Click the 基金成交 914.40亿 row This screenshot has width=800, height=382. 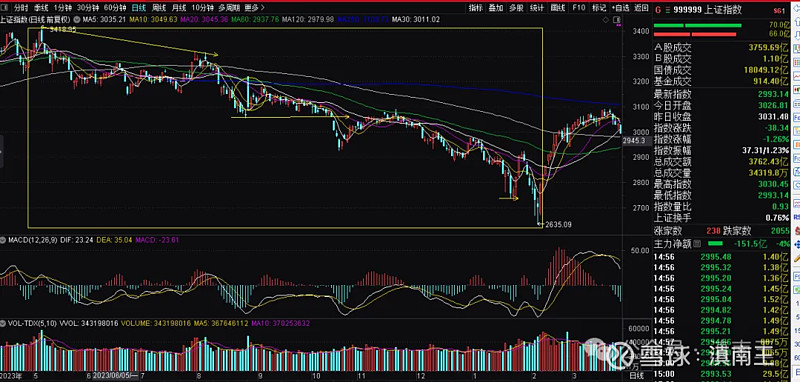pos(721,81)
